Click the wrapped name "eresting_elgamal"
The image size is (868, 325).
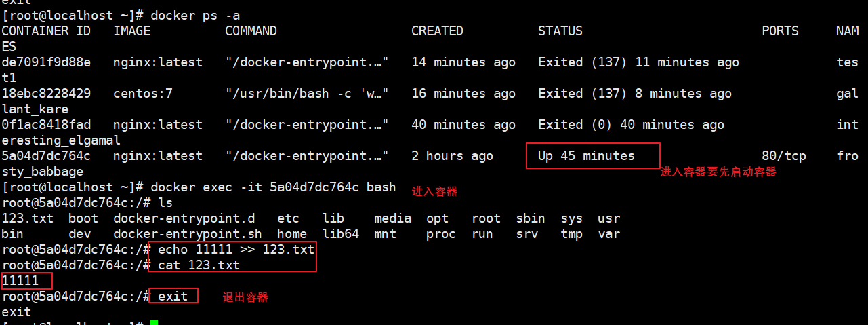pyautogui.click(x=61, y=140)
